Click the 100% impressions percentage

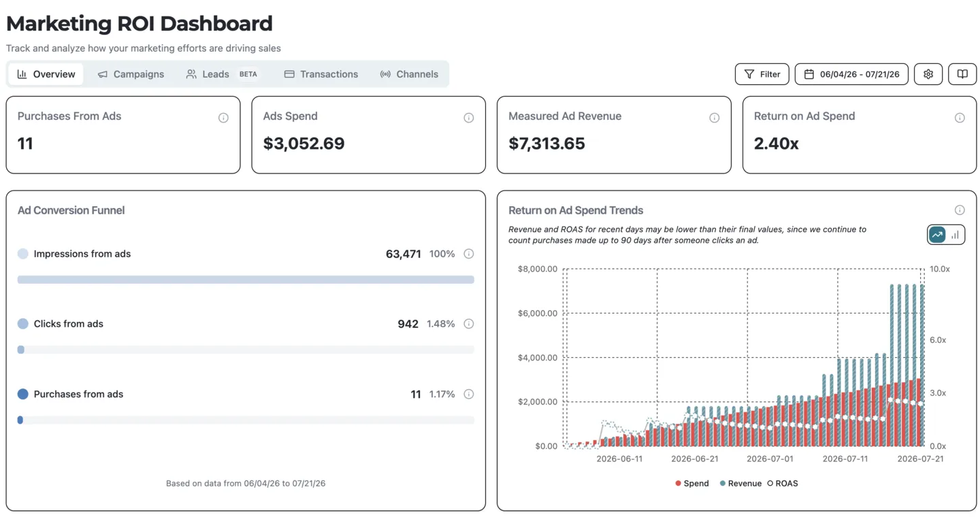point(442,254)
